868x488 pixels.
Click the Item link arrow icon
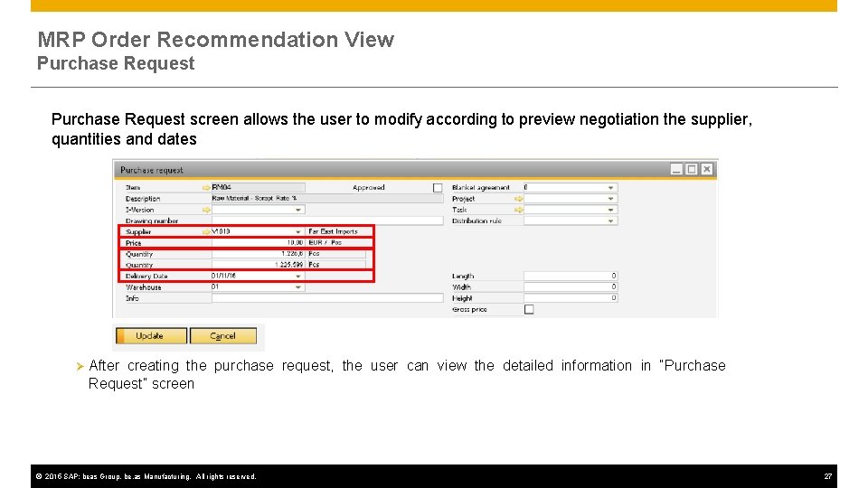[206, 188]
